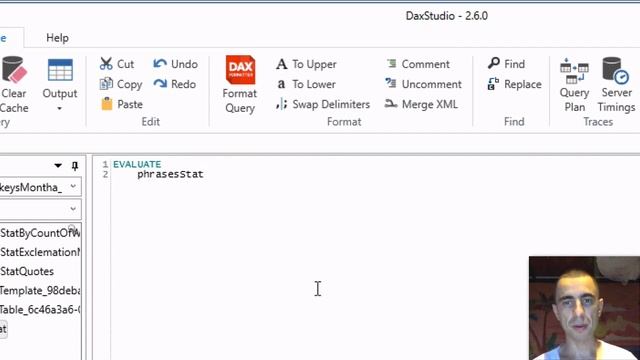Click the webcam video thumbnail
Image resolution: width=640 pixels, height=360 pixels.
point(584,308)
